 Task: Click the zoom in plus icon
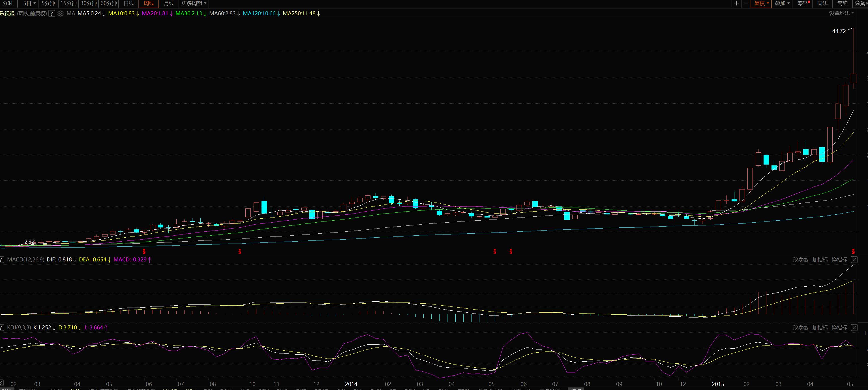click(736, 3)
